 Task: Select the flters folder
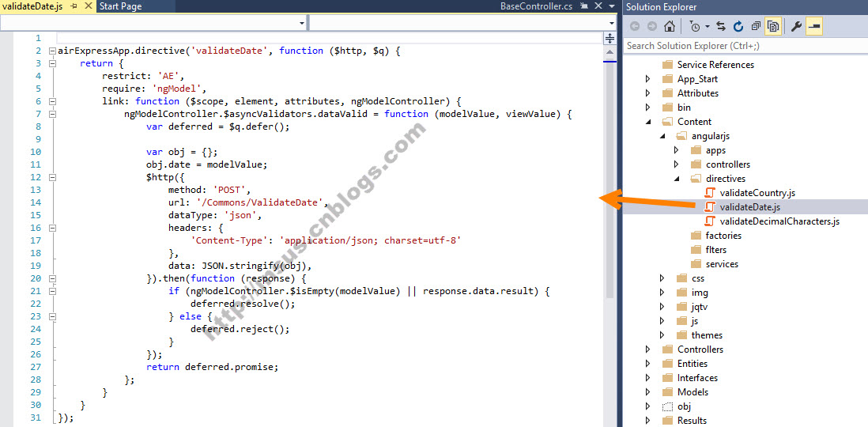715,250
